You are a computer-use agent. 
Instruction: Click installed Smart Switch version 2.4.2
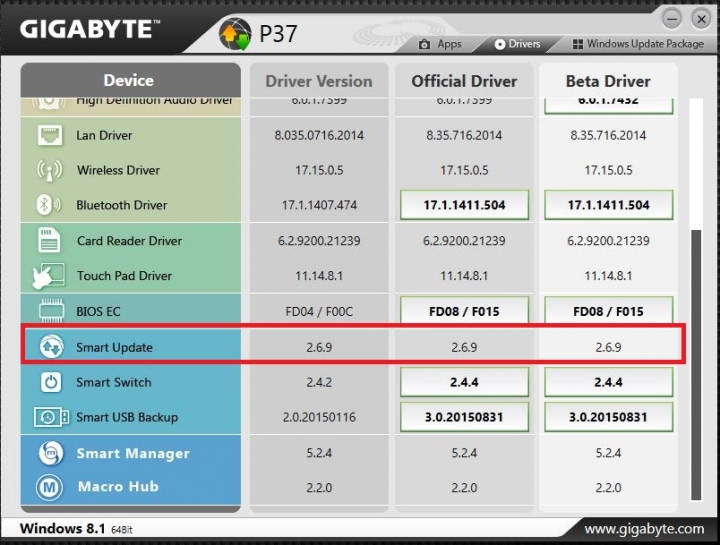click(x=319, y=382)
